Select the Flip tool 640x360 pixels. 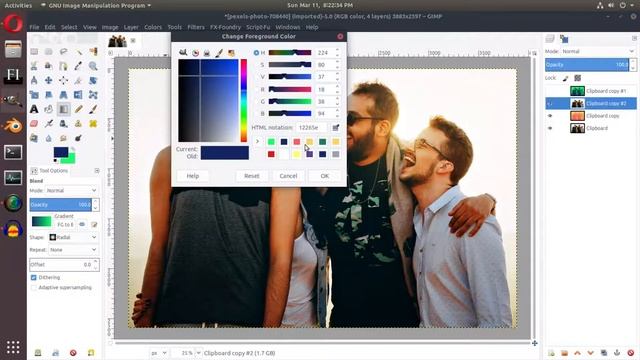point(78,95)
